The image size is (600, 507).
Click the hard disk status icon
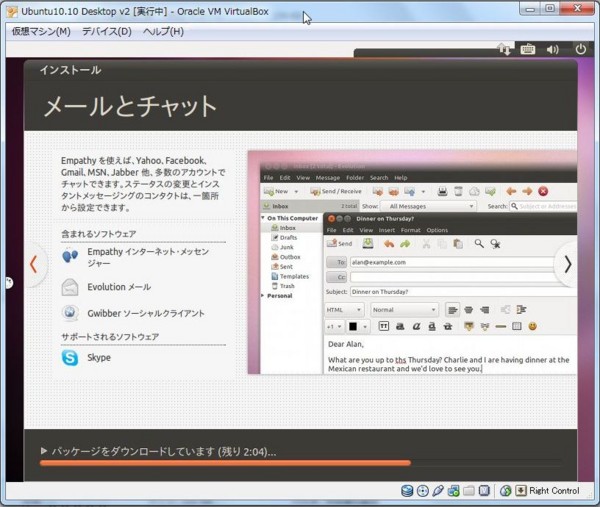pyautogui.click(x=407, y=491)
